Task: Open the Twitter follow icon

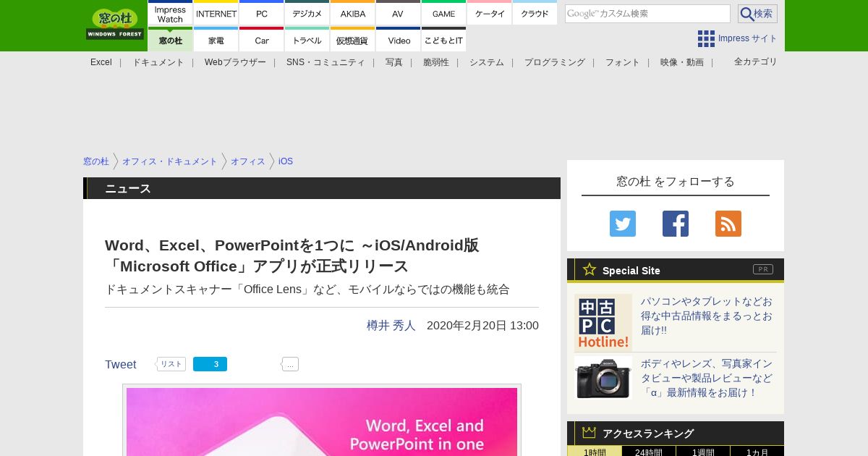Action: point(623,224)
